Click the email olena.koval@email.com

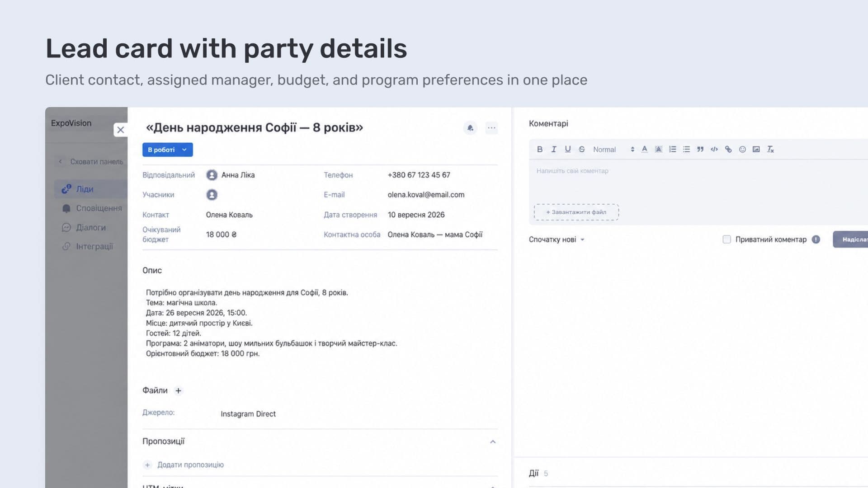426,195
